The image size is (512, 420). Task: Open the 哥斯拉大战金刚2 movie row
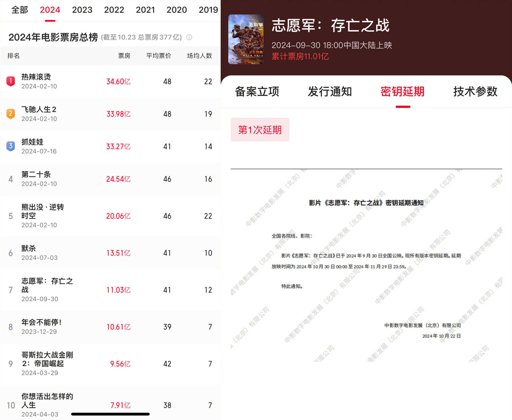pos(110,364)
